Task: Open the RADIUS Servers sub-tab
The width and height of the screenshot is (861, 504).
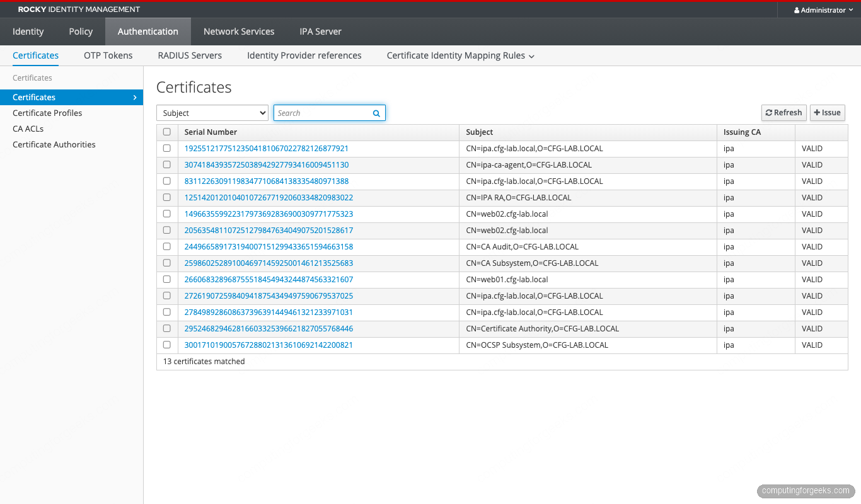Action: tap(190, 55)
